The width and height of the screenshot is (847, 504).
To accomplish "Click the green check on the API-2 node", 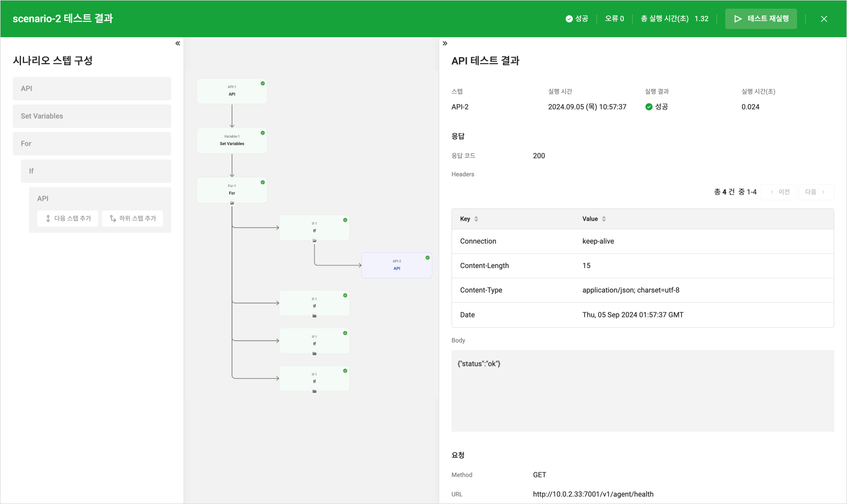I will click(428, 258).
